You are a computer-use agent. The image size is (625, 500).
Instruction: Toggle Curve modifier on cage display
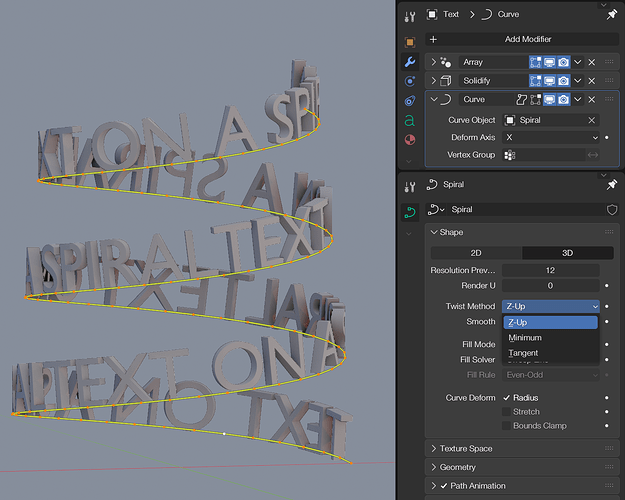click(x=521, y=100)
